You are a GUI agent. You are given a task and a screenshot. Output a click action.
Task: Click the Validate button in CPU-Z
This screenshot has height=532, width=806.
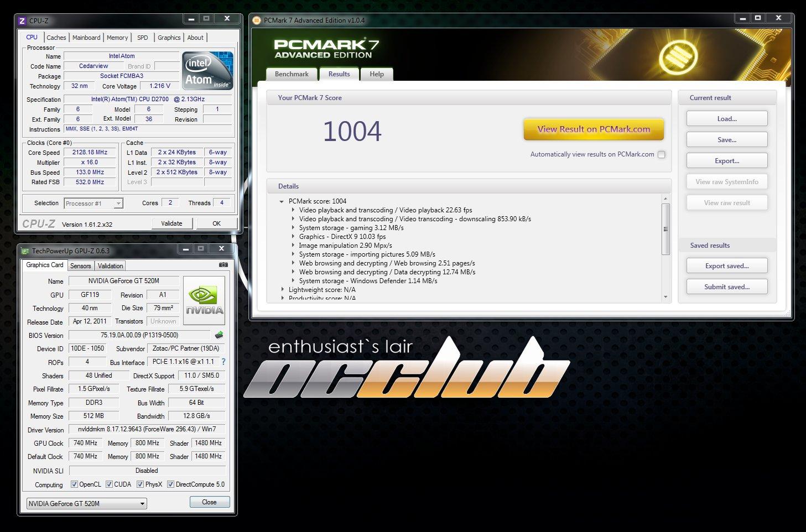click(x=171, y=223)
